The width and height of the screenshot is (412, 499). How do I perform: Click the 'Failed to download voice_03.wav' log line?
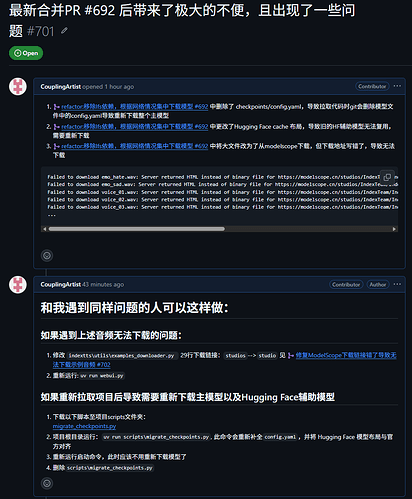(x=222, y=207)
